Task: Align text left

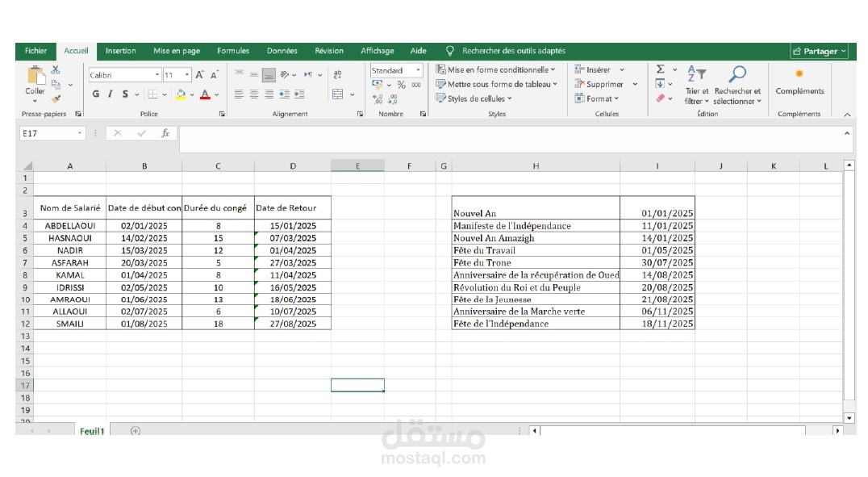Action: click(x=239, y=94)
